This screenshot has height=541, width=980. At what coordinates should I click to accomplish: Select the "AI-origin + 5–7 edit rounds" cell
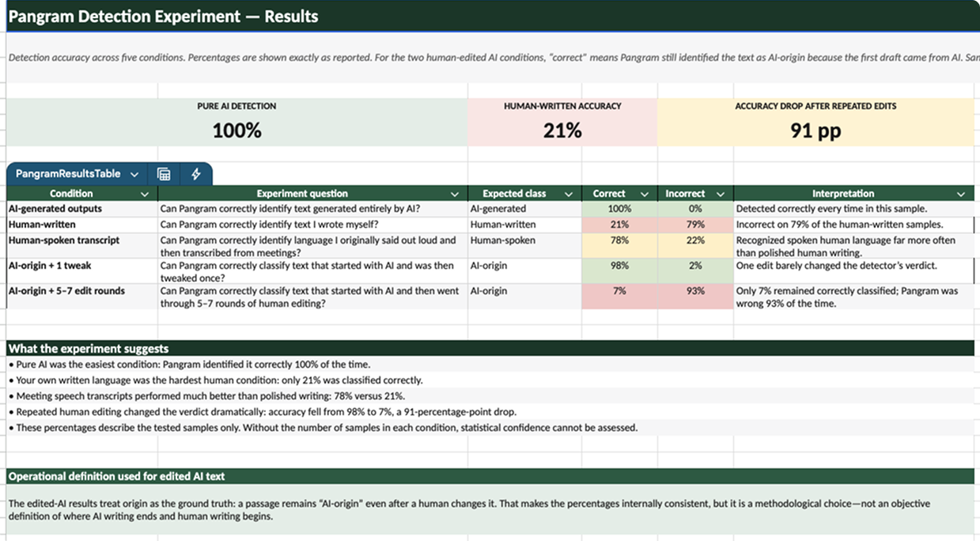[82, 296]
